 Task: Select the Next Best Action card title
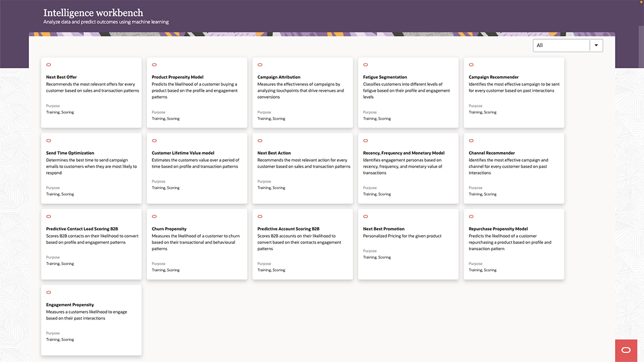coord(274,153)
